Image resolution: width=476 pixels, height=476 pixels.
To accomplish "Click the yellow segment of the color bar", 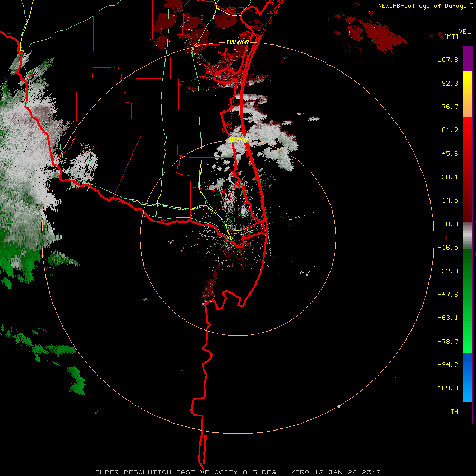I will point(467,82).
